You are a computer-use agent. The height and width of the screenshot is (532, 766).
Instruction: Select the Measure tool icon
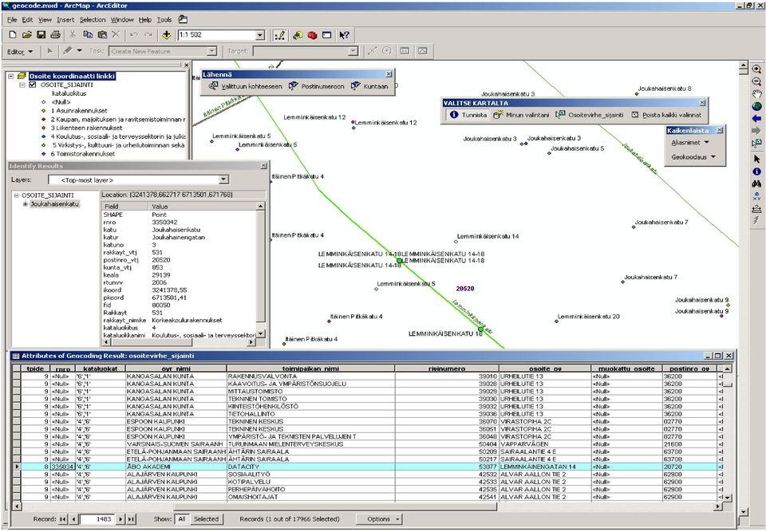(x=756, y=209)
